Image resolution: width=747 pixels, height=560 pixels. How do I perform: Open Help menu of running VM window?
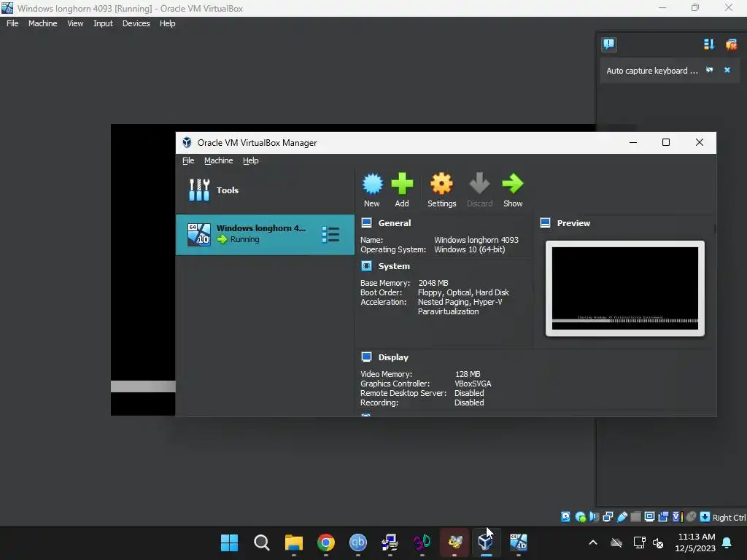pyautogui.click(x=167, y=23)
